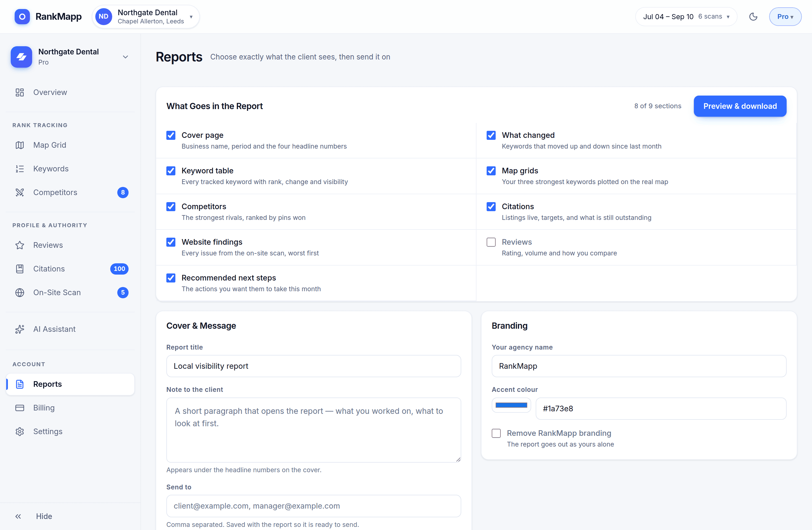The height and width of the screenshot is (530, 812).
Task: Click the 'What Goes in the Report' heading
Action: click(x=214, y=106)
